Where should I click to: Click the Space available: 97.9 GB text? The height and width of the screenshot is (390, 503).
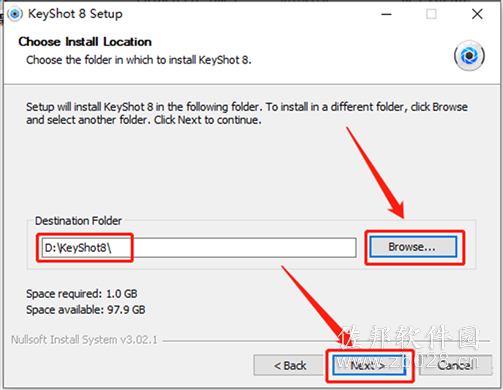tap(86, 310)
